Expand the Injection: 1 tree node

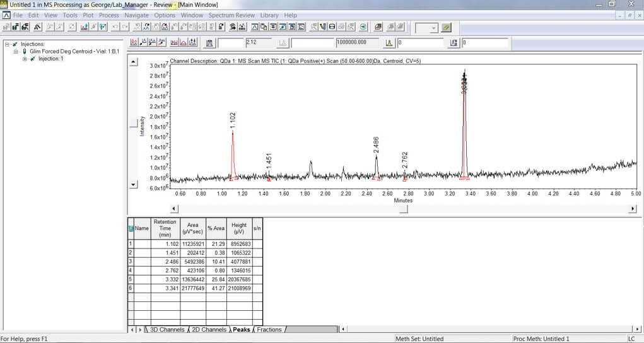pyautogui.click(x=25, y=59)
